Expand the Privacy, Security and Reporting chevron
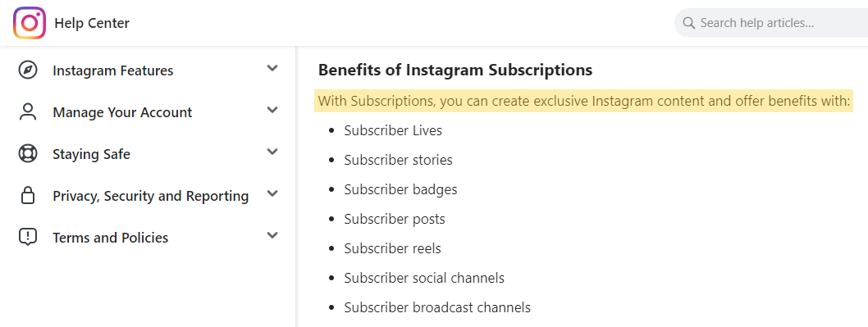The width and height of the screenshot is (868, 327). [x=272, y=193]
